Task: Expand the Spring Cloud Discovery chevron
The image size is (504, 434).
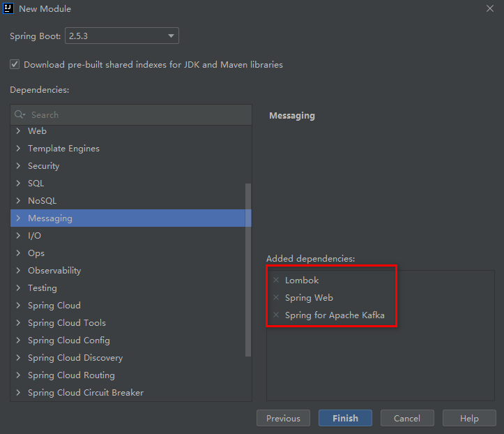Action: pos(18,357)
